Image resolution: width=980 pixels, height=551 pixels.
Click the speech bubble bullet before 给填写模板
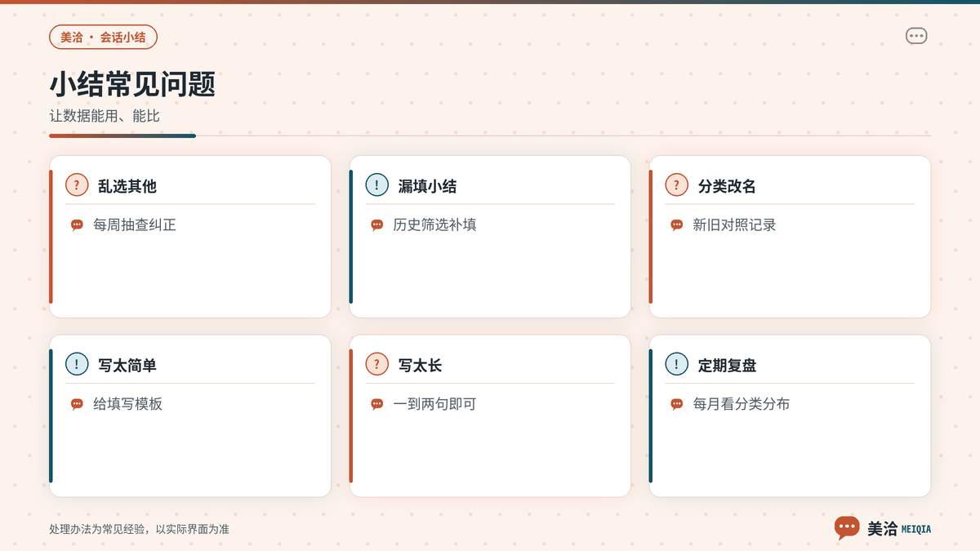[77, 404]
